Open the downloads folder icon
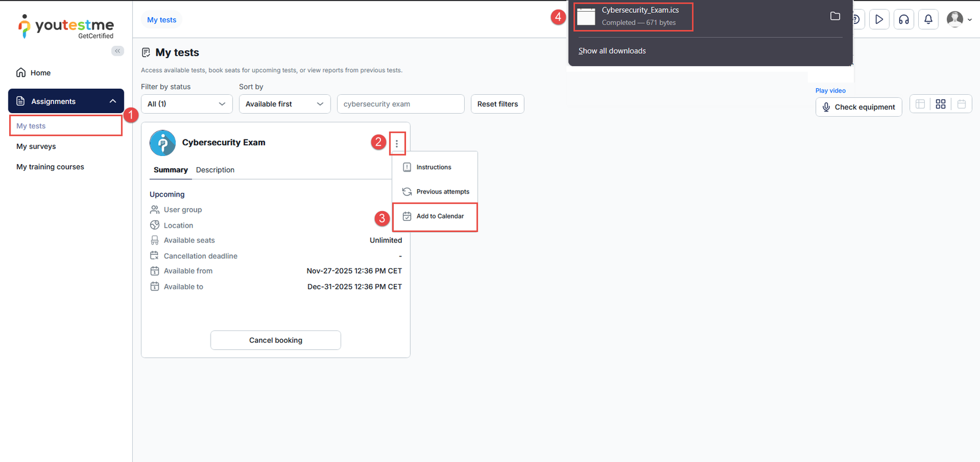Image resolution: width=980 pixels, height=462 pixels. click(x=835, y=16)
